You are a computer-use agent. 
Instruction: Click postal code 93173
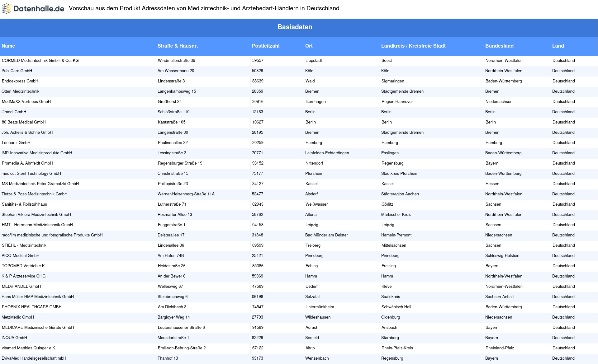[257, 358]
